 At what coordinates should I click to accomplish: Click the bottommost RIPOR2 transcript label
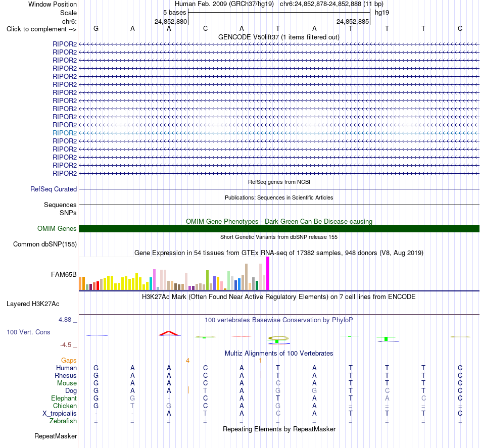(65, 173)
